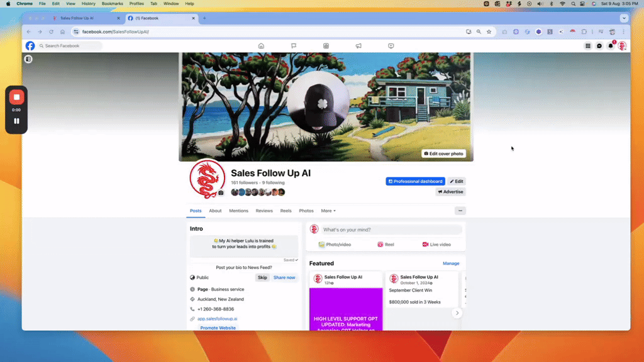Open Chrome extensions puzzle icon
Viewport: 644px width, 362px height.
coord(584,31)
